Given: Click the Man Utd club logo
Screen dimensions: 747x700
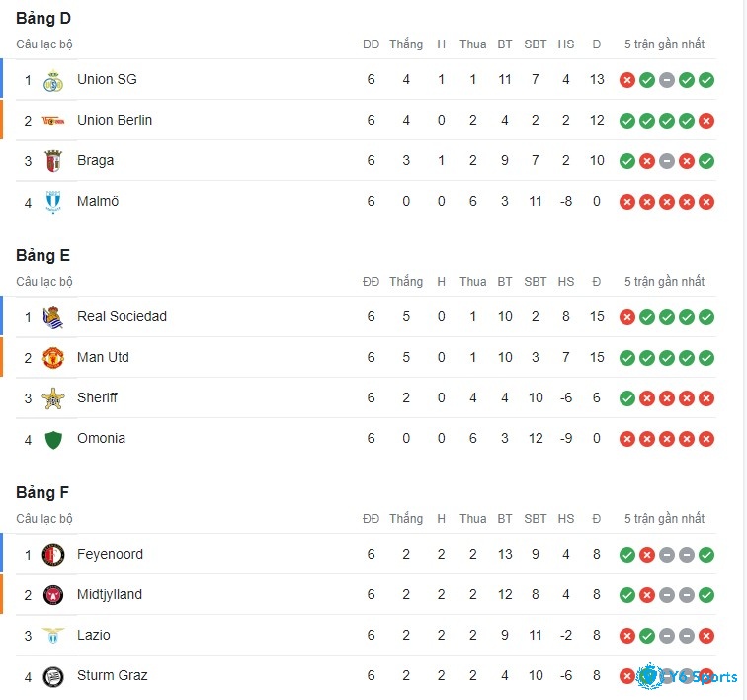Looking at the screenshot, I should tap(53, 358).
